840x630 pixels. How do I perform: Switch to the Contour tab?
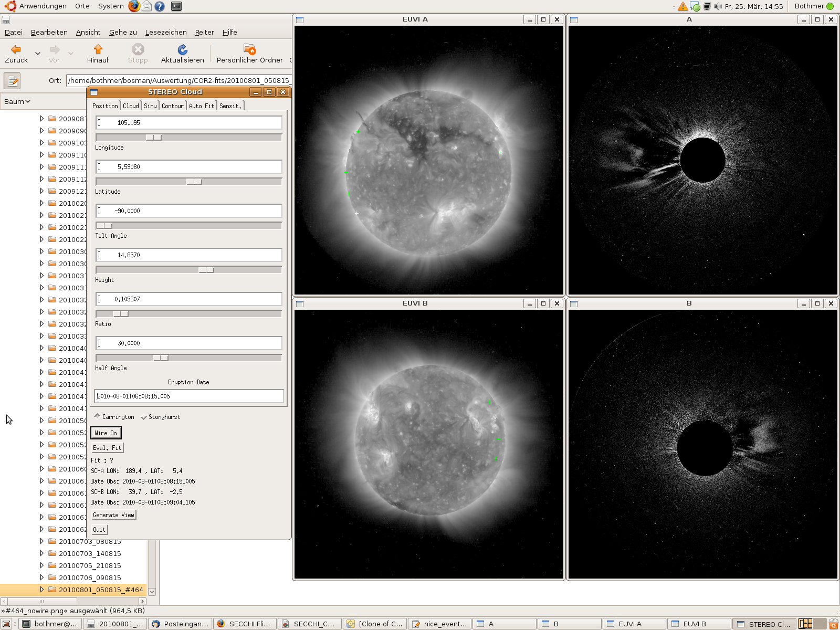tap(173, 106)
